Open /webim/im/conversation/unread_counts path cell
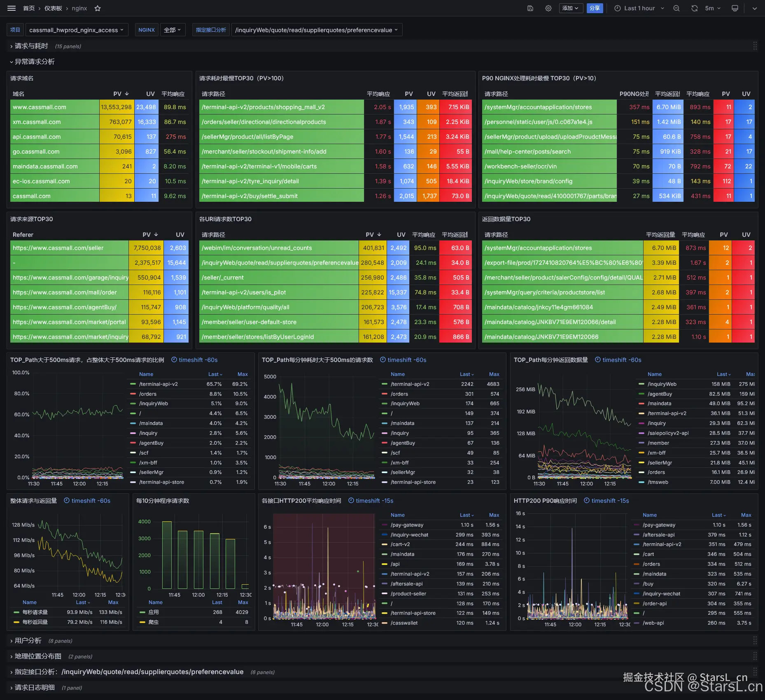 pos(279,248)
